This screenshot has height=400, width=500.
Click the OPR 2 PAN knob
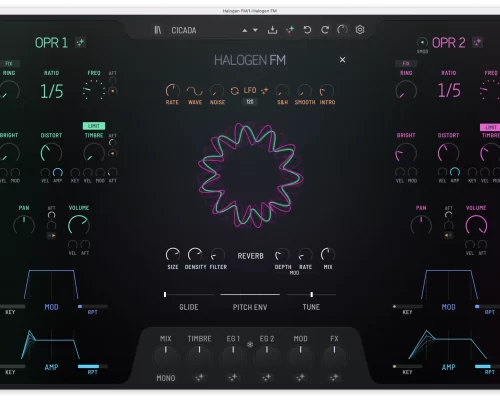click(x=421, y=226)
